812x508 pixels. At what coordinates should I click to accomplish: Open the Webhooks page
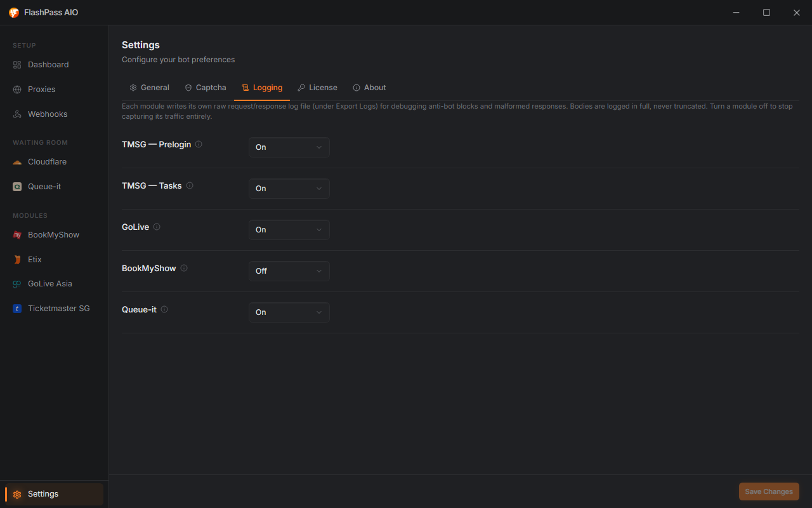(x=54, y=114)
